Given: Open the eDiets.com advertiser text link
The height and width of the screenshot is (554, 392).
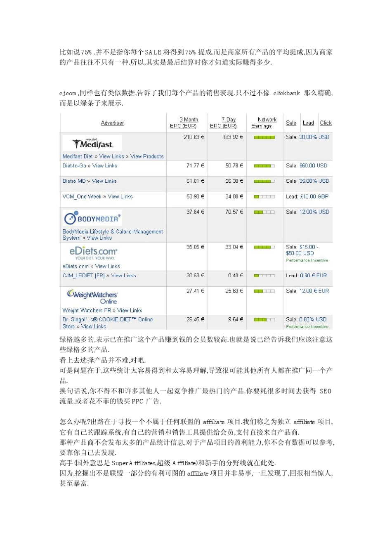Looking at the screenshot, I should click(76, 266).
